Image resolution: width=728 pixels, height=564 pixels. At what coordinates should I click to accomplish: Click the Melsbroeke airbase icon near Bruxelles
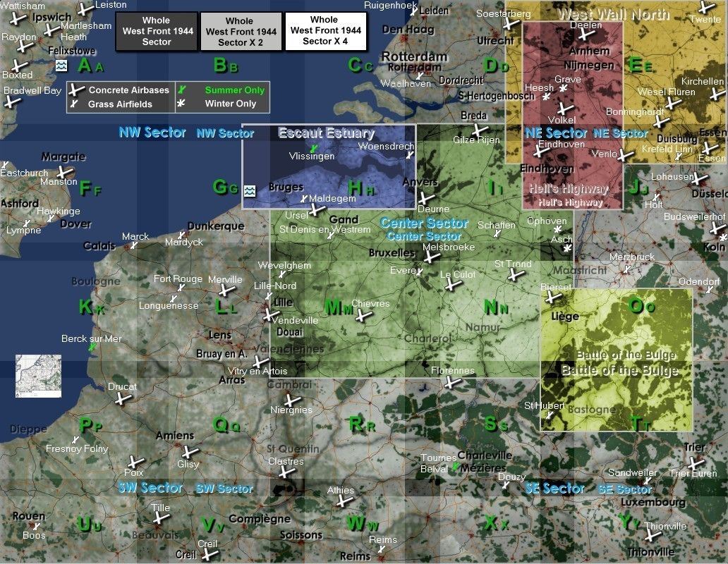[432, 258]
